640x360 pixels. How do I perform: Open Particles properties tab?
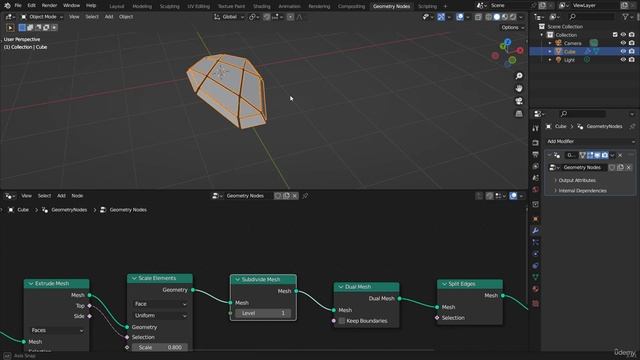pyautogui.click(x=536, y=242)
